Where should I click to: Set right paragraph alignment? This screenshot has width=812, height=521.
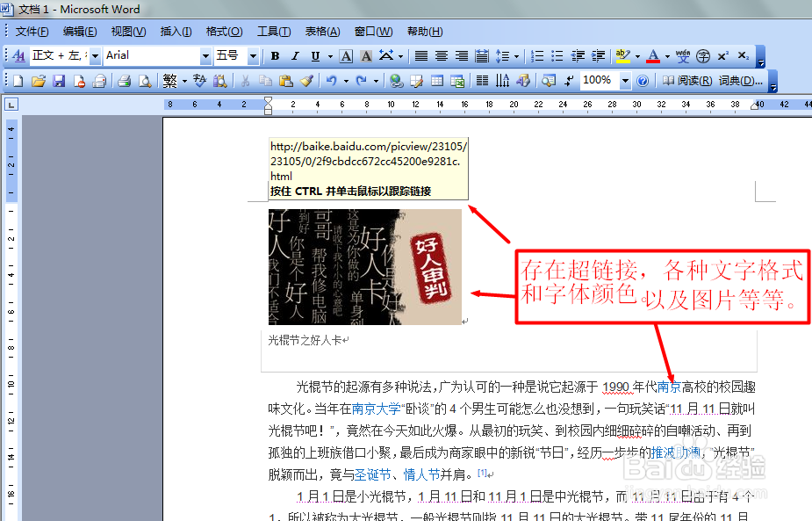click(462, 55)
